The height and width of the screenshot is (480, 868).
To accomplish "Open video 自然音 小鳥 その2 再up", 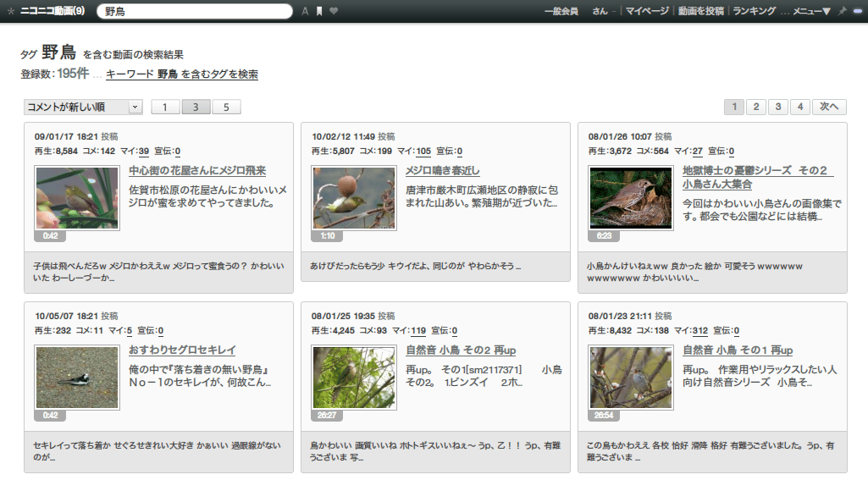I will point(461,350).
